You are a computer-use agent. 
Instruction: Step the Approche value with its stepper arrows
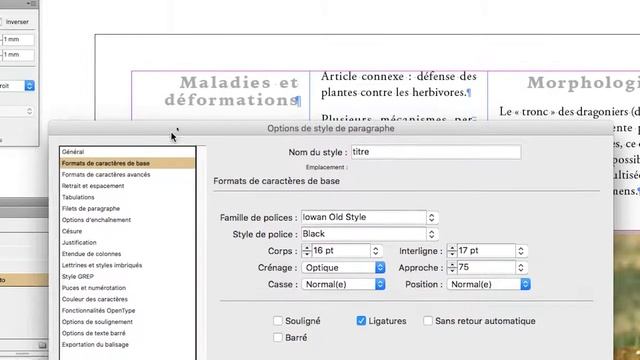[x=452, y=267]
